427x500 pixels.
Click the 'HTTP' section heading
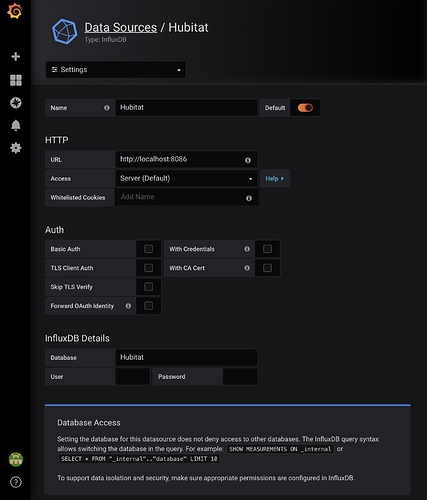(x=57, y=140)
